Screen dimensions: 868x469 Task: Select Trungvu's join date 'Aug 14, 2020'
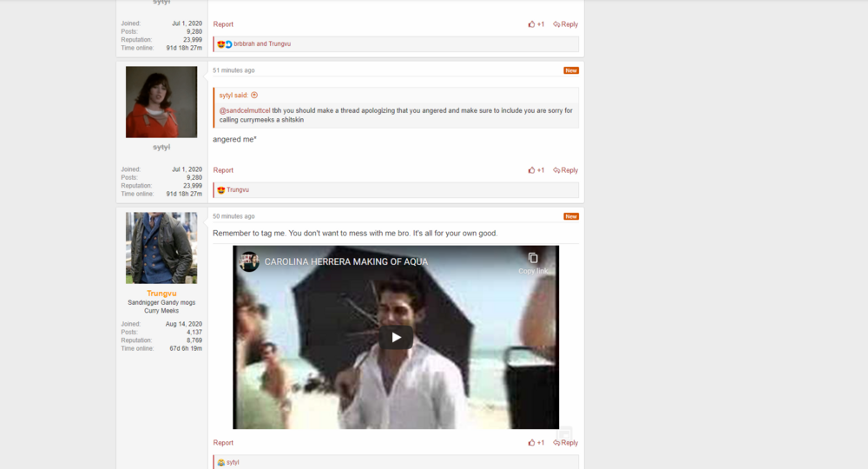coord(184,324)
